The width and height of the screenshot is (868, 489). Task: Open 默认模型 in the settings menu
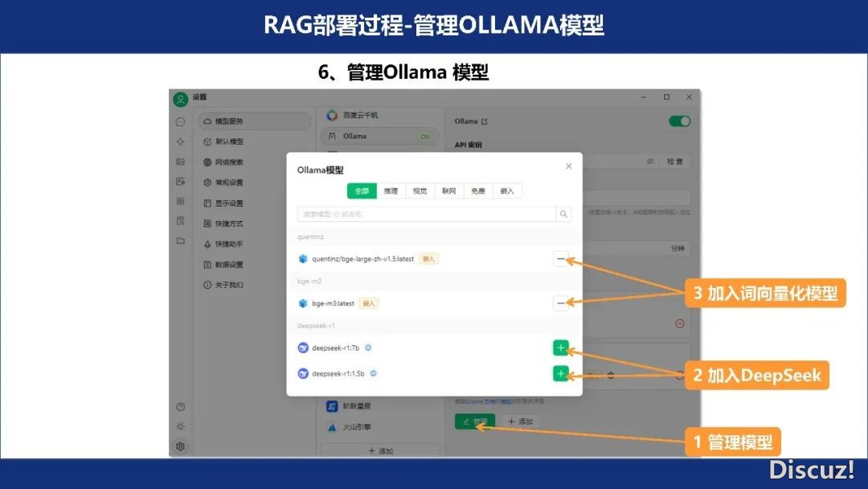255,142
